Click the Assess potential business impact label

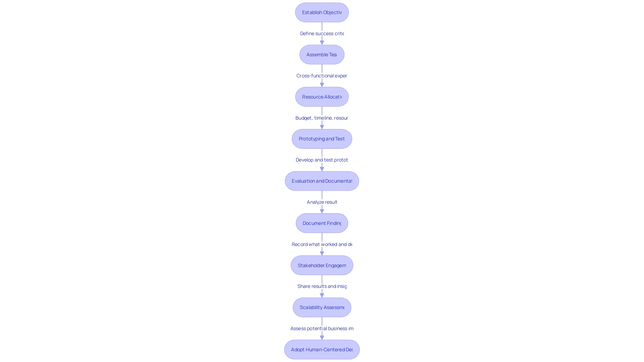(x=322, y=328)
